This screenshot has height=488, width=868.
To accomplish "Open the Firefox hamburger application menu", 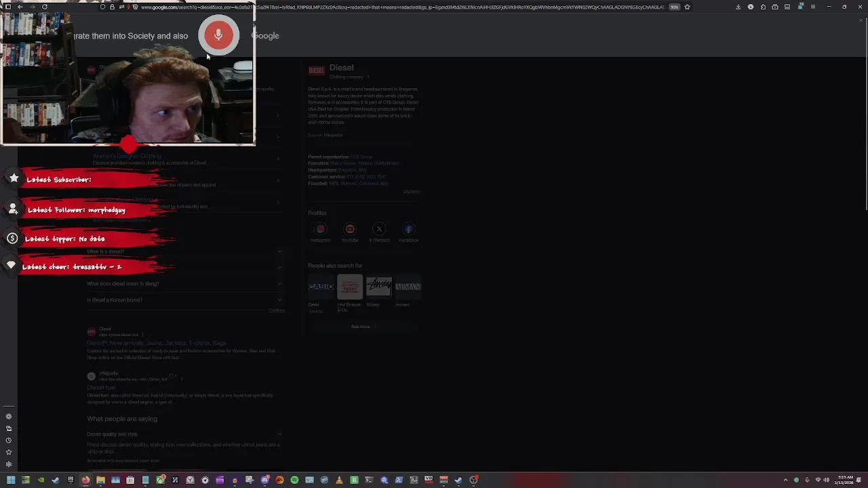I will click(x=813, y=7).
